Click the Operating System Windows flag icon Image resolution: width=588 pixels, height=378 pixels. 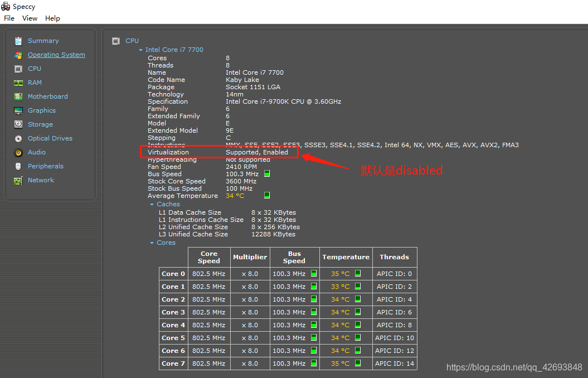coord(18,55)
